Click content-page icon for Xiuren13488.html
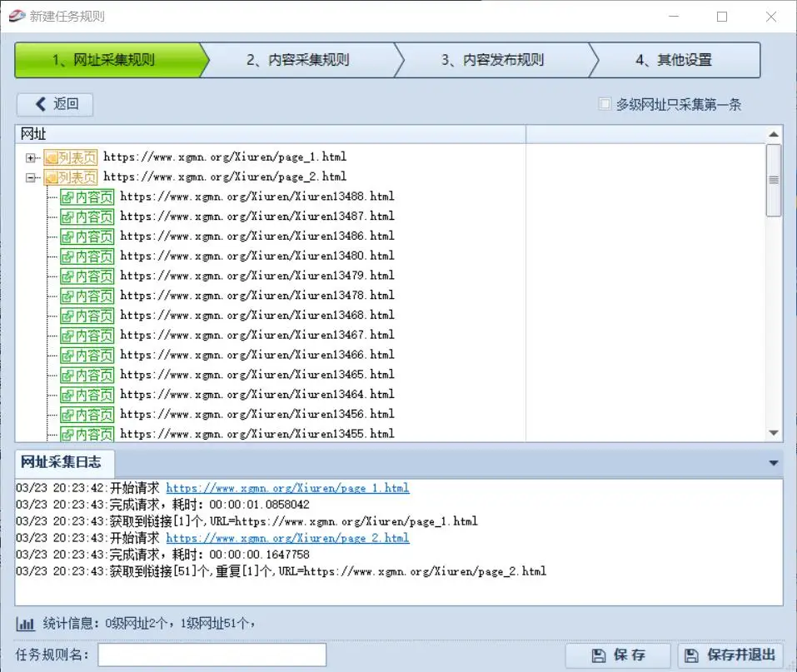This screenshot has height=672, width=797. coord(87,197)
